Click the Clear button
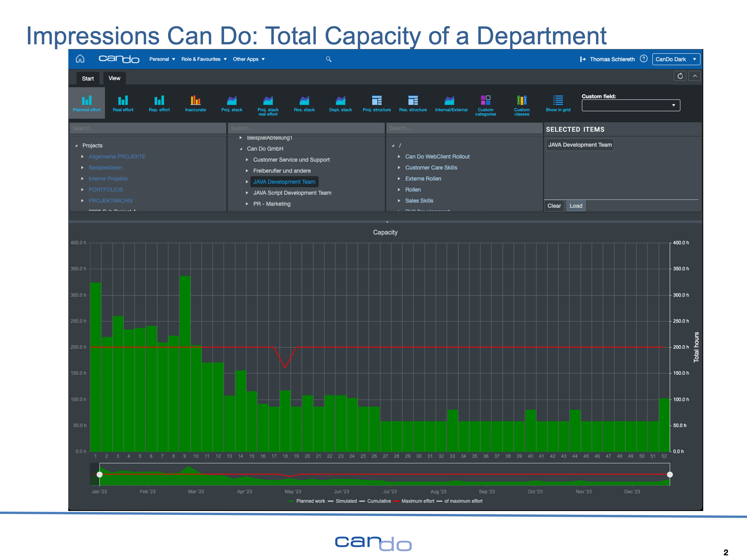Viewport: 747px width, 560px height. [x=554, y=206]
